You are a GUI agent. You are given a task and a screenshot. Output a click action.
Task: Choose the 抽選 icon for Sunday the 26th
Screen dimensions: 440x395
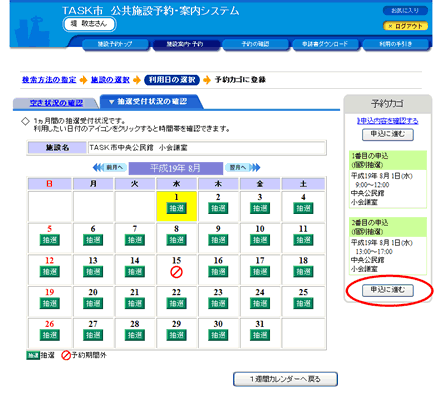(x=50, y=335)
